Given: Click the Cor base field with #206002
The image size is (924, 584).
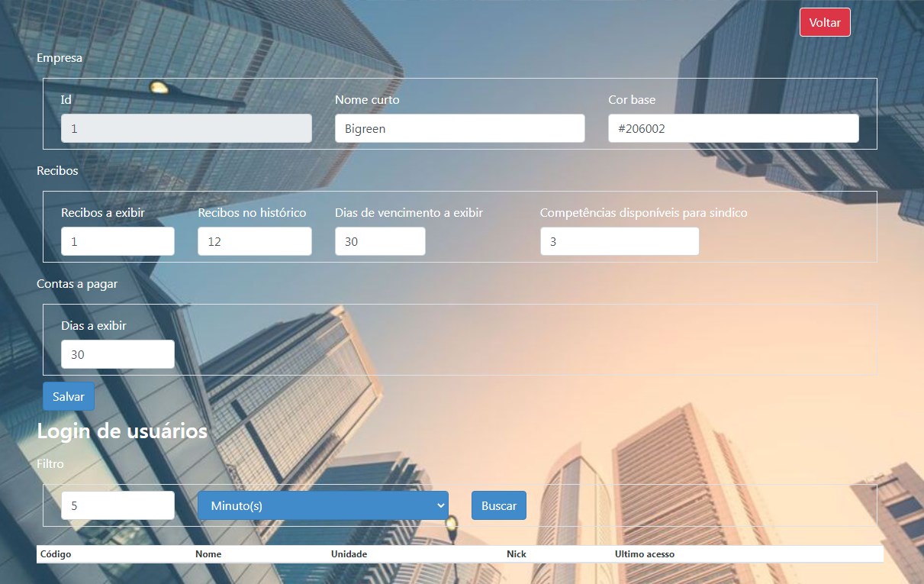Looking at the screenshot, I should [x=732, y=128].
